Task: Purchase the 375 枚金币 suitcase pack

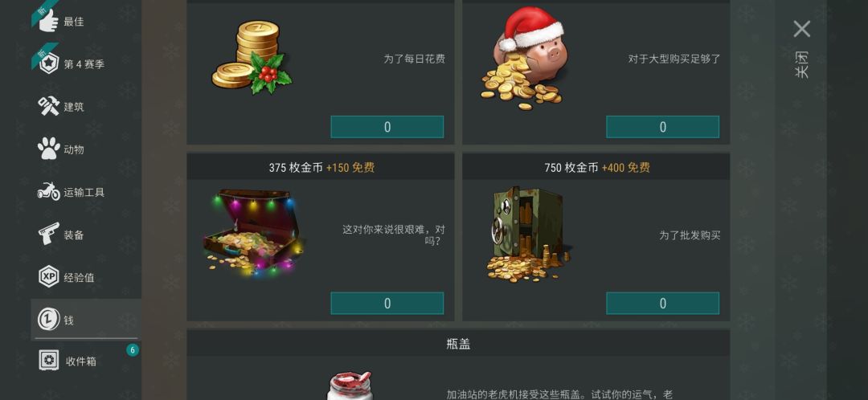Action: [x=387, y=303]
